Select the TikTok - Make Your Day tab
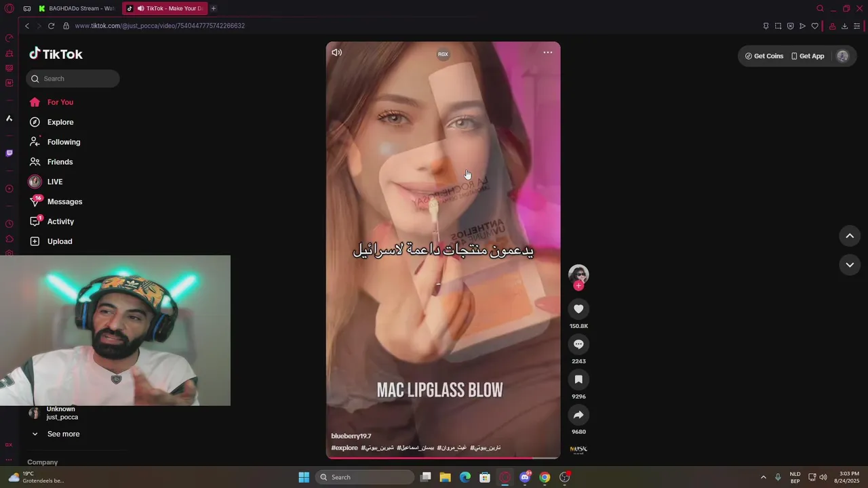Screen dimensions: 868x488 tap(164, 8)
